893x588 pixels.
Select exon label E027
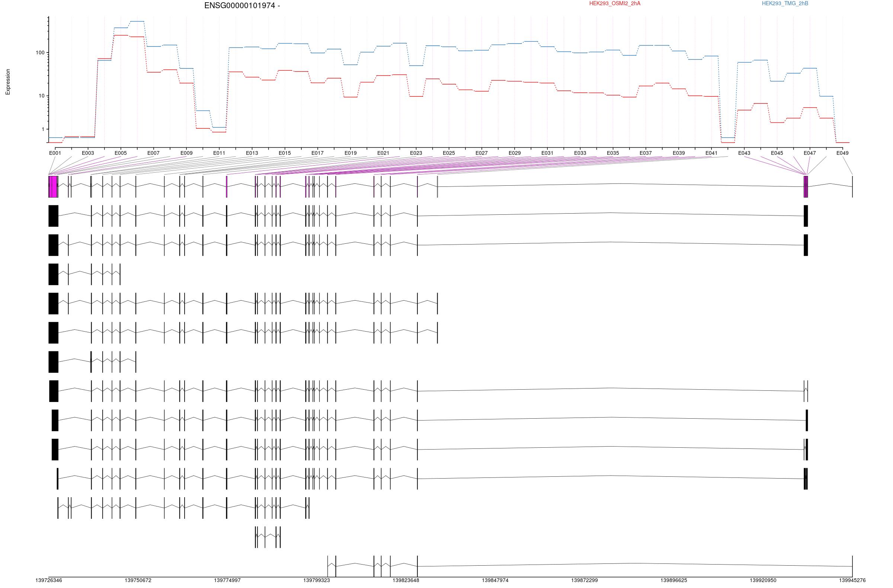click(482, 153)
